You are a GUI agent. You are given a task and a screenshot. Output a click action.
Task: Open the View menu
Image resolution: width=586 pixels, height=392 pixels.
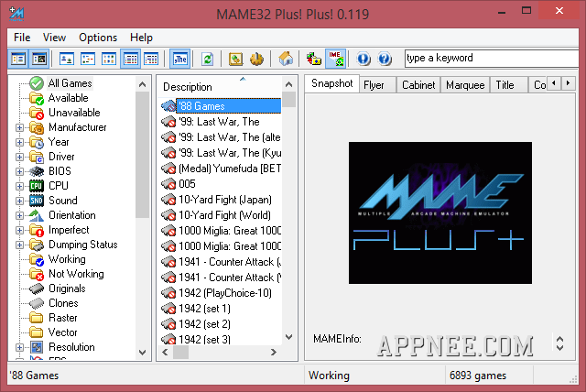tap(54, 38)
